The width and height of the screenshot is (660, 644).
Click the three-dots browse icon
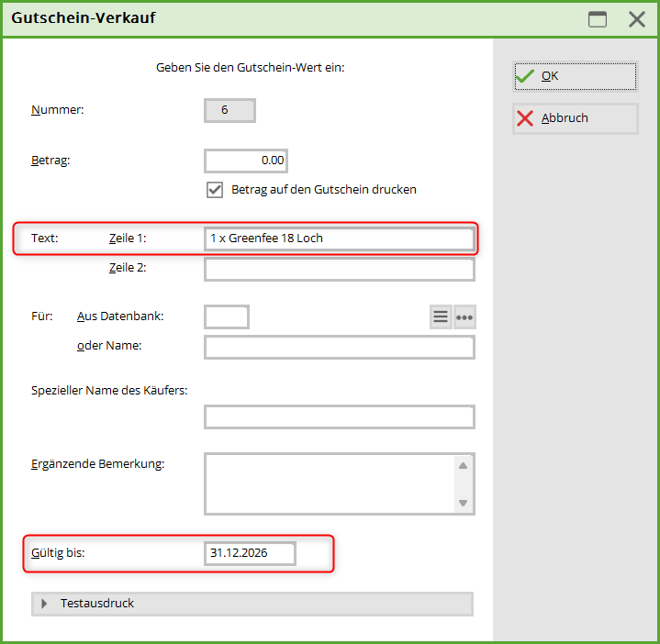pos(464,316)
